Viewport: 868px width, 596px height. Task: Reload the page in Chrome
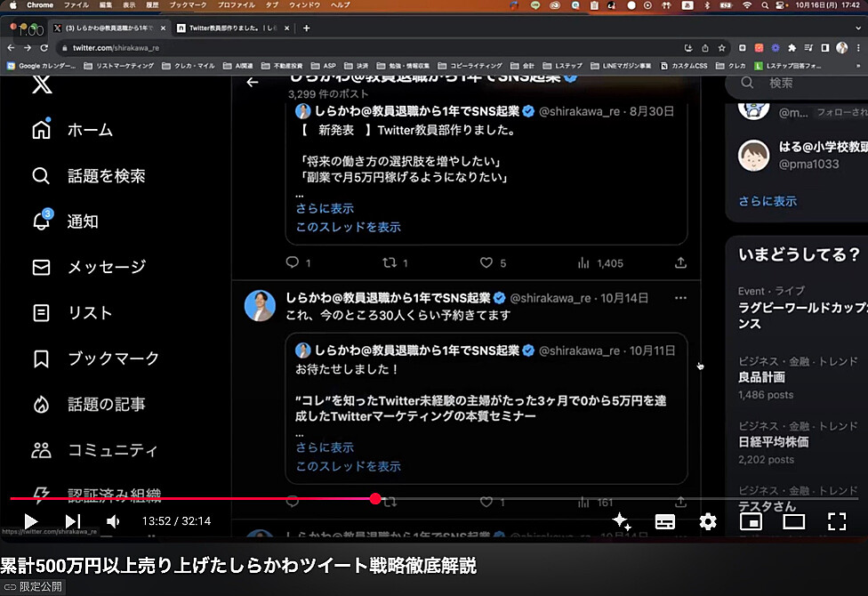pos(44,48)
